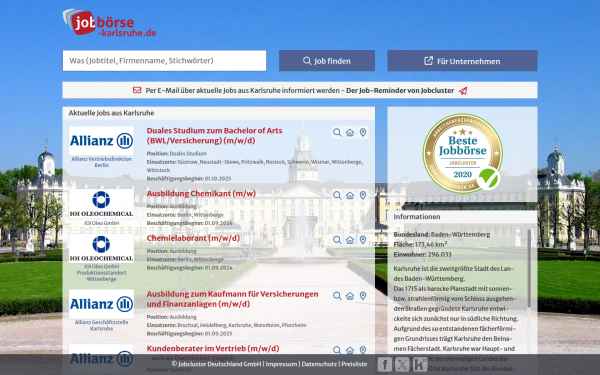Click map pin icon for Ausbildung Chemikant
This screenshot has height=375, width=600.
(x=363, y=195)
